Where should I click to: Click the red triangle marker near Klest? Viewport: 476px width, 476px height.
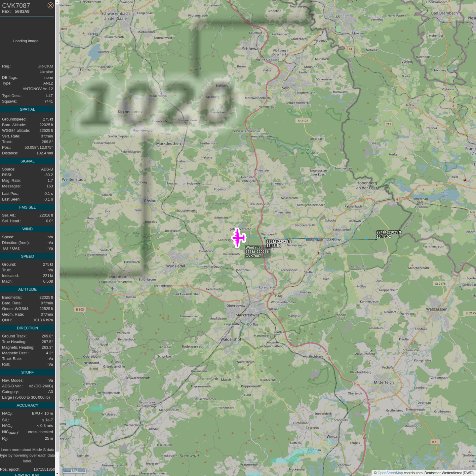[465, 180]
